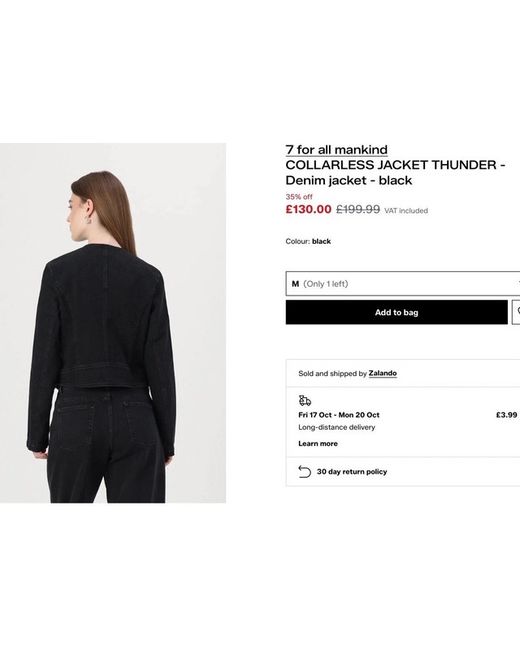The width and height of the screenshot is (520, 650).
Task: Click the £130.00 sale price
Action: 309,209
